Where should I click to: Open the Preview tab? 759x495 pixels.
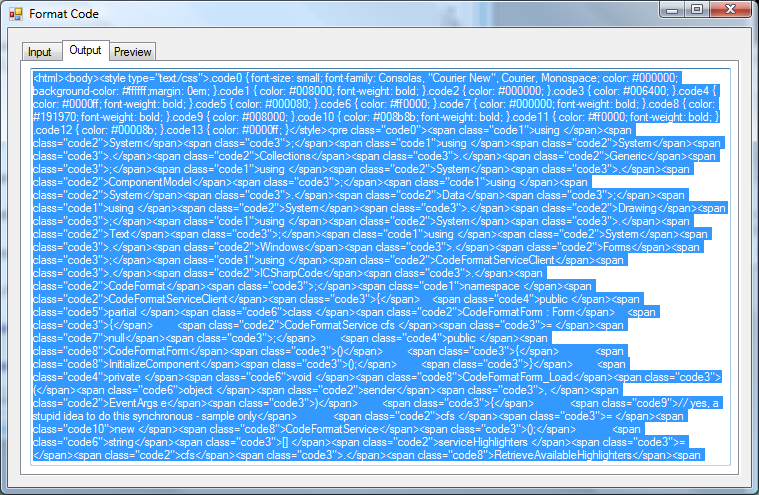(132, 52)
